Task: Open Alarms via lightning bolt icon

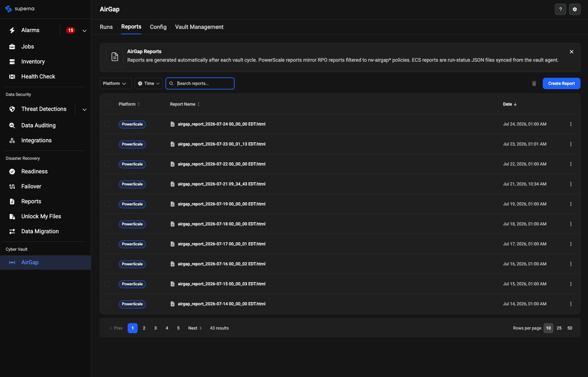Action: pos(12,30)
